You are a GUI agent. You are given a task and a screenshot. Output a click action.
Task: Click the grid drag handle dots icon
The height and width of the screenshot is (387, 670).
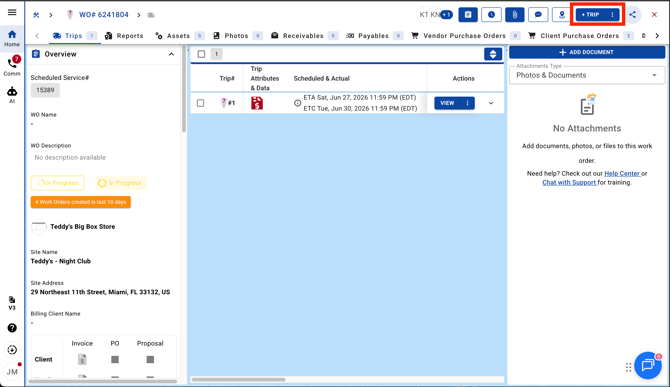coord(628,367)
